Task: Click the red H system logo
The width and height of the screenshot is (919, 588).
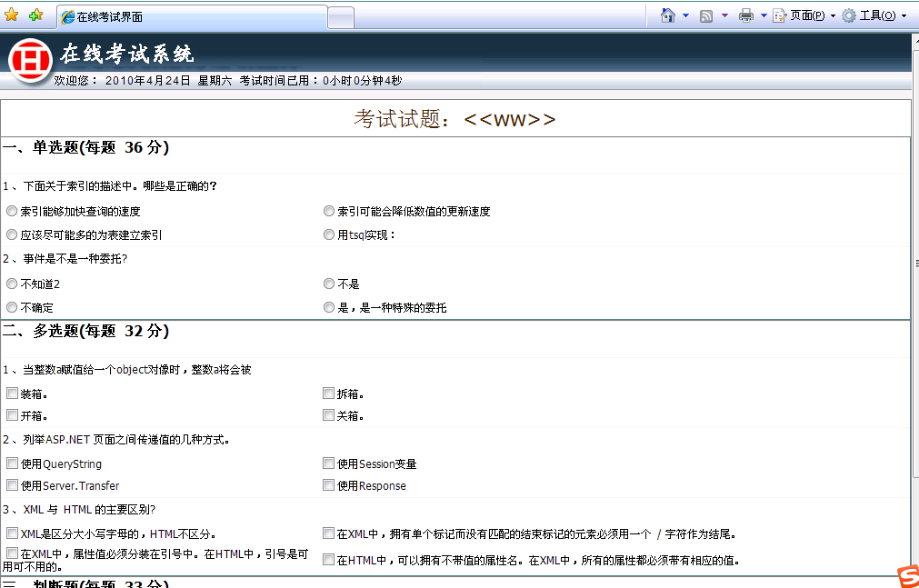Action: [x=31, y=60]
